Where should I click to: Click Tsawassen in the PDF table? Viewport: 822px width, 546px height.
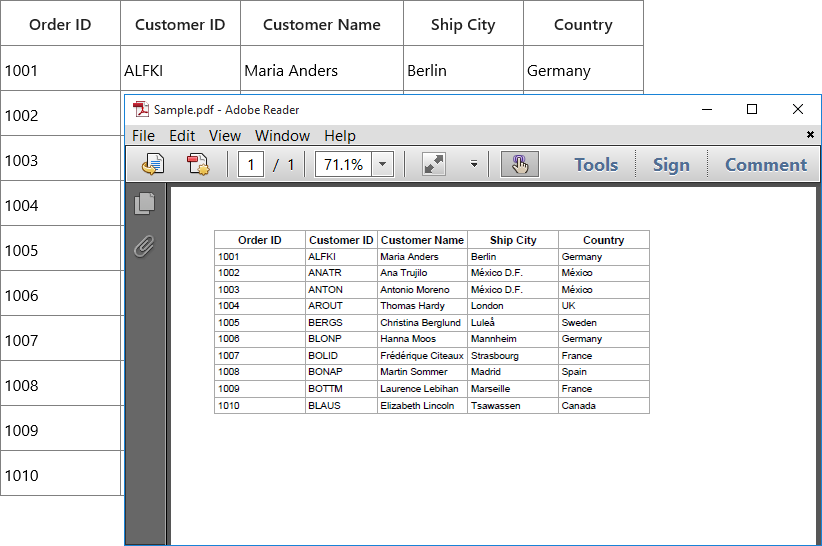pos(495,406)
